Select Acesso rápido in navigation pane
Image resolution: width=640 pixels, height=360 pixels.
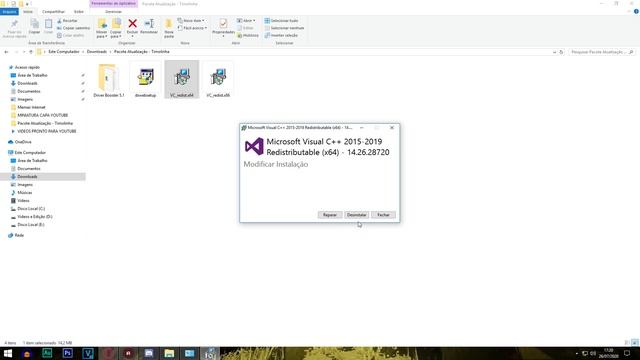pyautogui.click(x=27, y=67)
